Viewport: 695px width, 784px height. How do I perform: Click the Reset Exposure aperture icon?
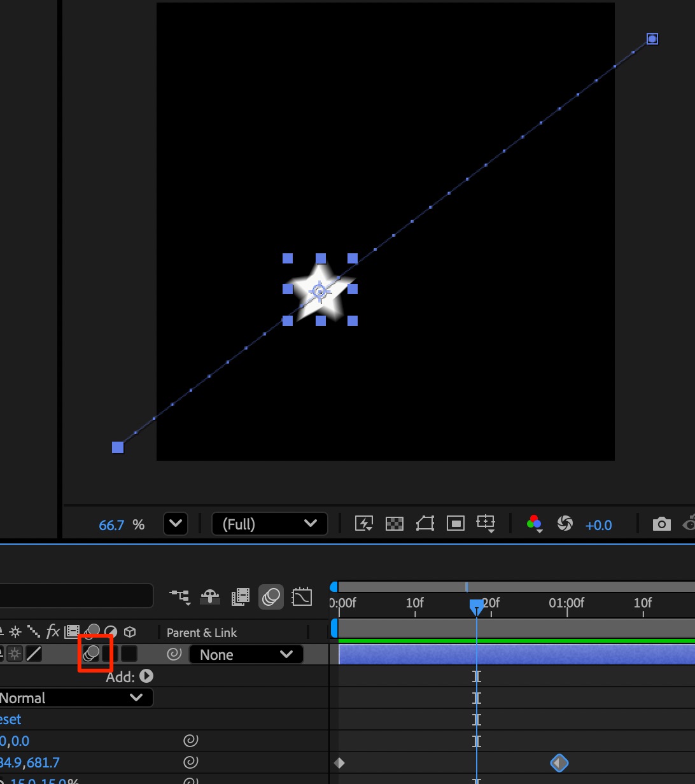pyautogui.click(x=565, y=524)
